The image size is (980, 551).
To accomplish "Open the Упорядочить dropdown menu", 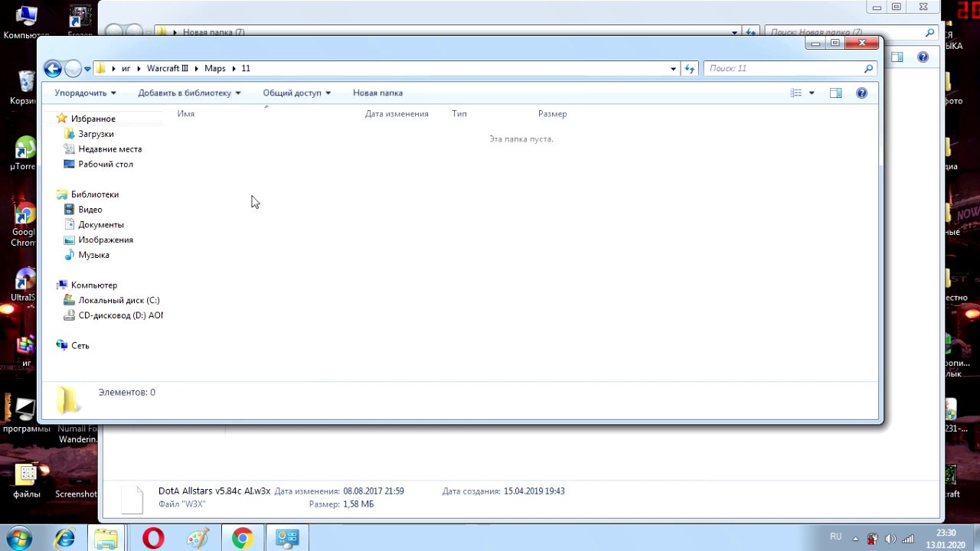I will click(x=85, y=93).
